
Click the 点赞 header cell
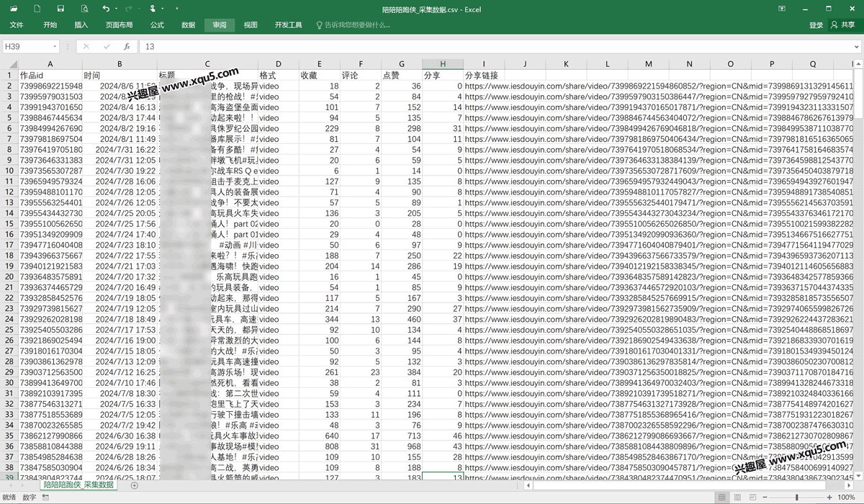[402, 75]
